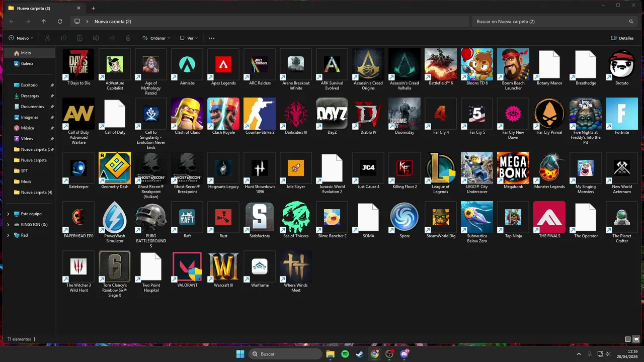
Task: Click the breadcrumb chevron before Nueva carpeta (2)
Action: coord(87,22)
